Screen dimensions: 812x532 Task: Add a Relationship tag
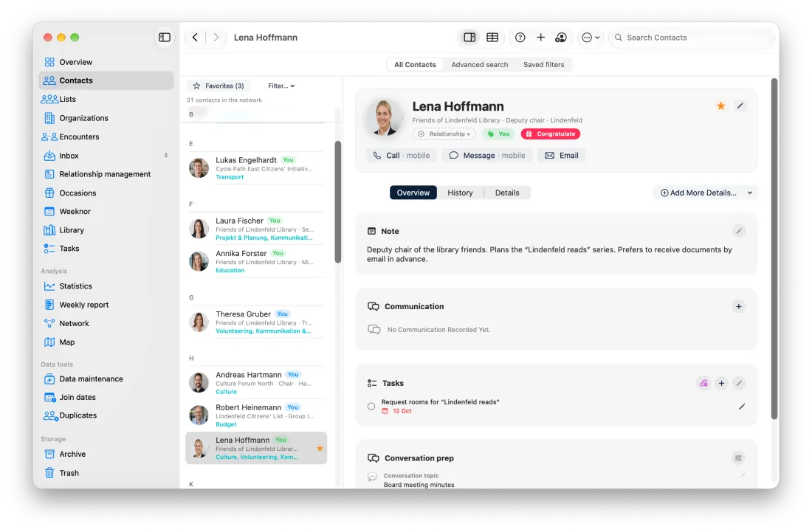[x=444, y=134]
